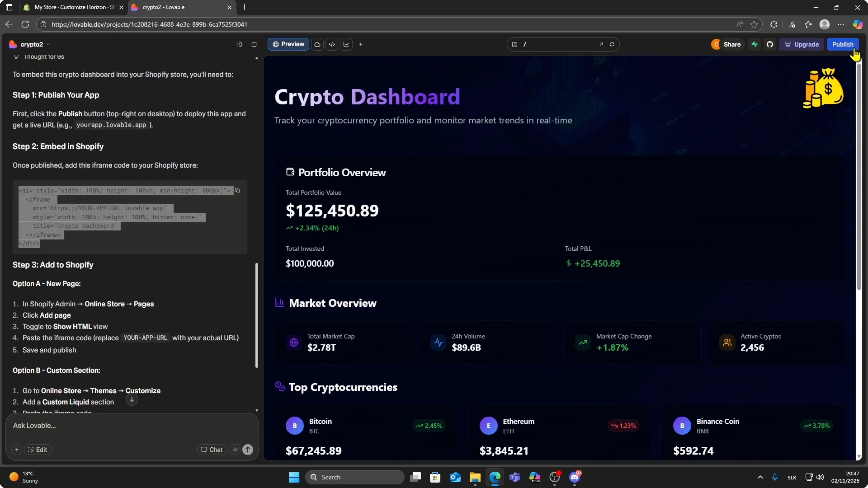868x488 pixels.
Task: Switch to My Store Shopify browser tab
Action: click(73, 7)
